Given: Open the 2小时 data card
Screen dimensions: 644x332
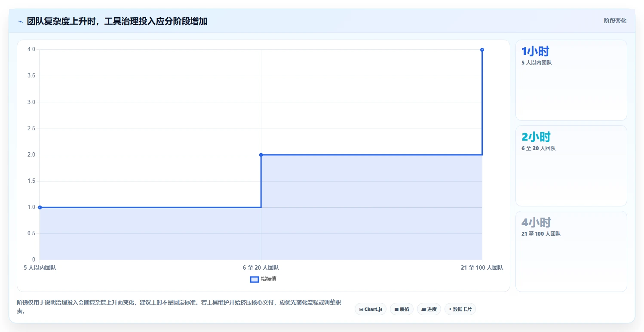Looking at the screenshot, I should [571, 166].
